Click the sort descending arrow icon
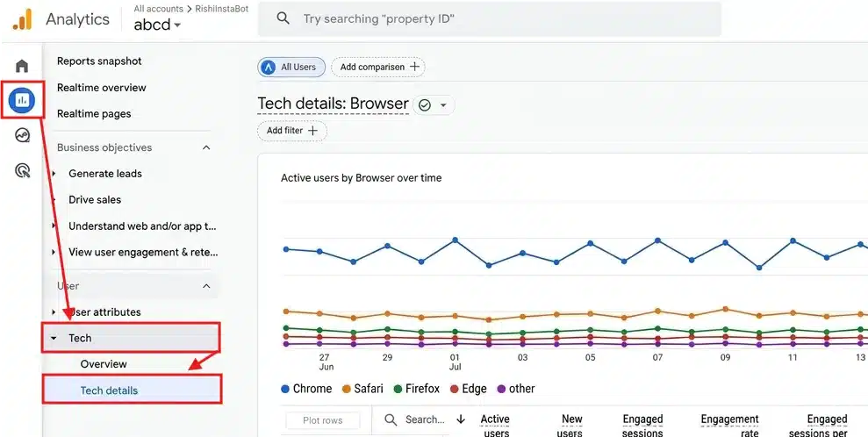Viewport: 868px width, 437px height. [461, 419]
